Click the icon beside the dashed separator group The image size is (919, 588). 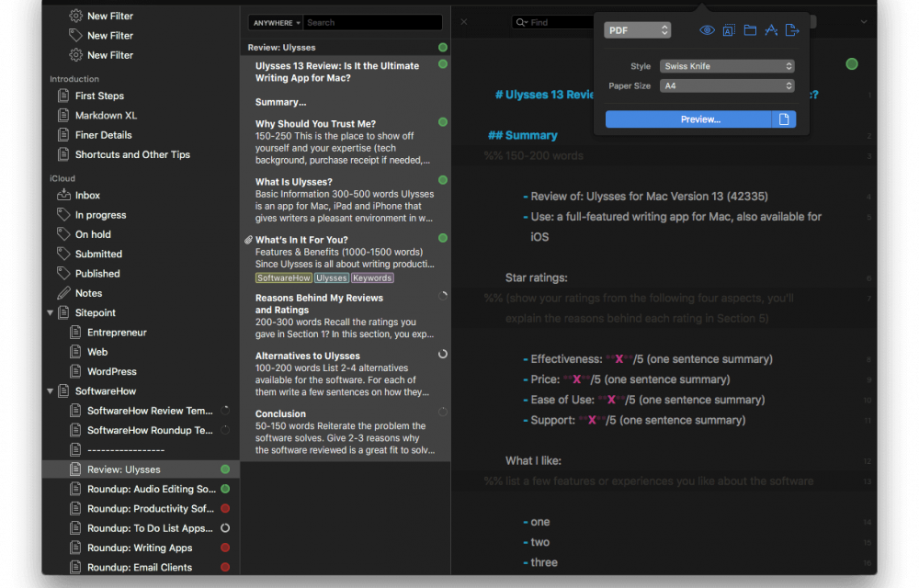[x=75, y=450]
